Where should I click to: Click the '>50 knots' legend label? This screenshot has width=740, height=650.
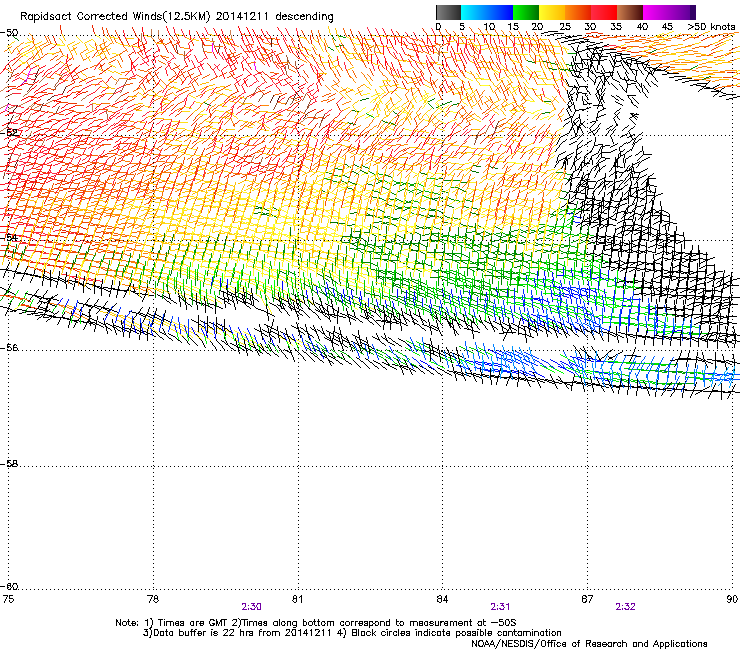click(x=711, y=26)
